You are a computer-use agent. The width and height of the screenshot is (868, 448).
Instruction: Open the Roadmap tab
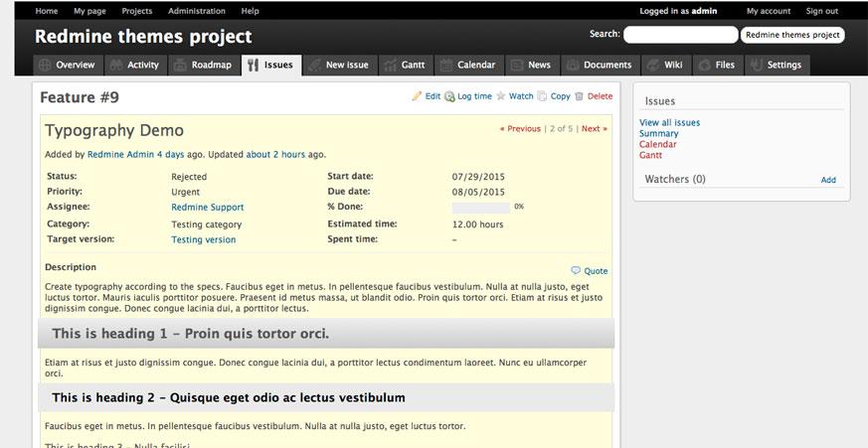204,65
